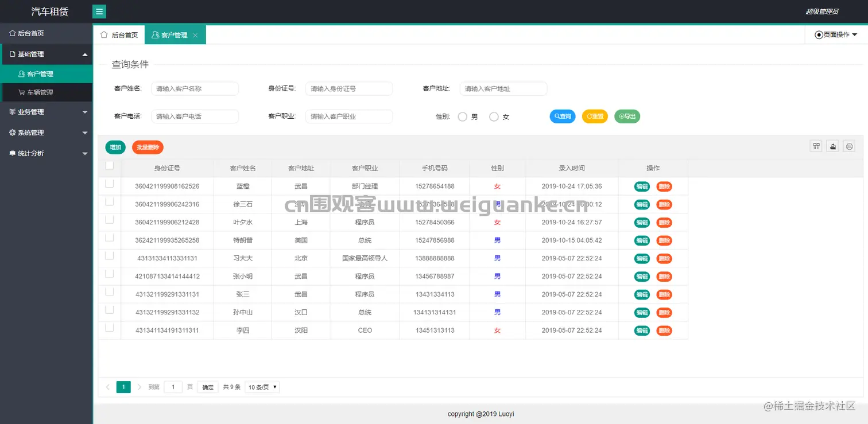The image size is (868, 424).
Task: Toggle sidebar with hamburger menu icon
Action: coord(99,11)
